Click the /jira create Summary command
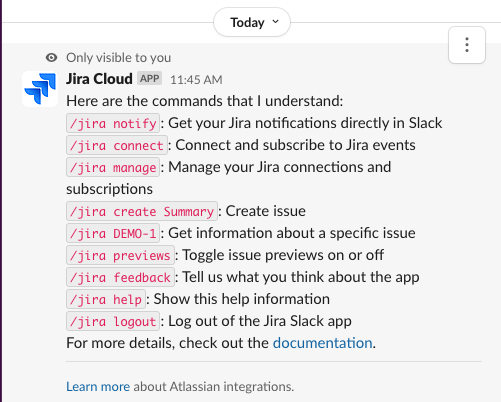The height and width of the screenshot is (402, 501). click(x=142, y=211)
